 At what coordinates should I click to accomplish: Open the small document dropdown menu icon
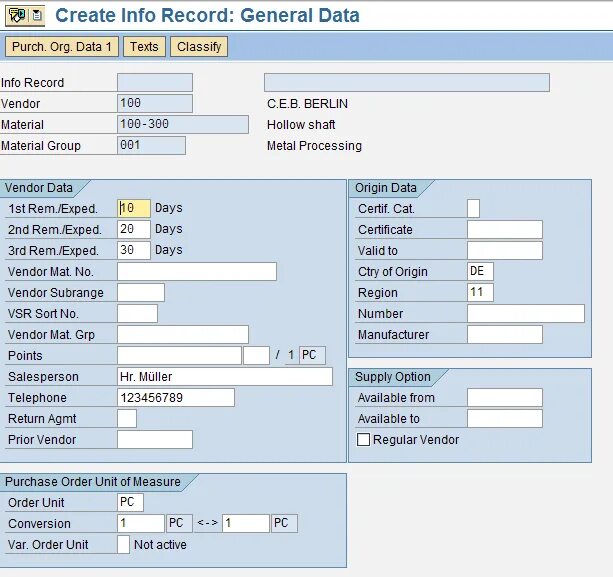[x=37, y=15]
